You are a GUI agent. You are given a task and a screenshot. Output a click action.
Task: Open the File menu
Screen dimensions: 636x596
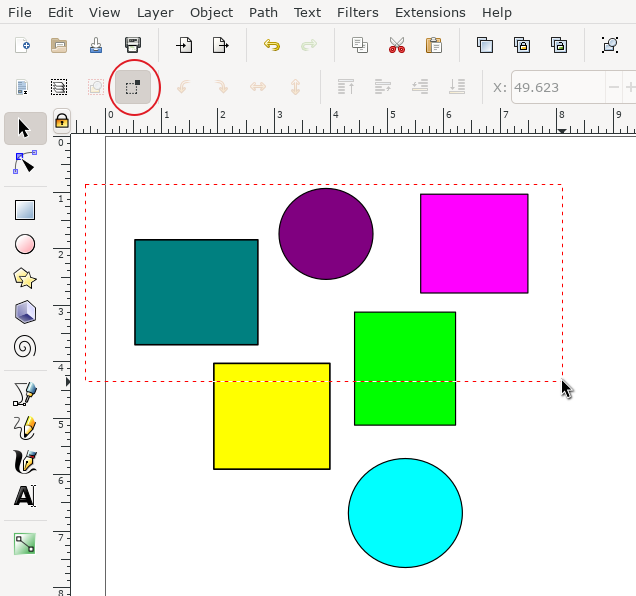[x=19, y=13]
